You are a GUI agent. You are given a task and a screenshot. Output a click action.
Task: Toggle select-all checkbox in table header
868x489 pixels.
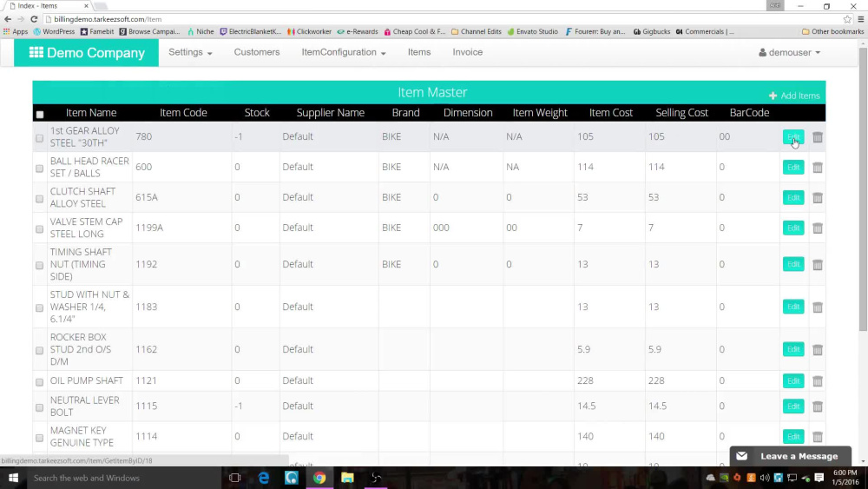click(40, 114)
